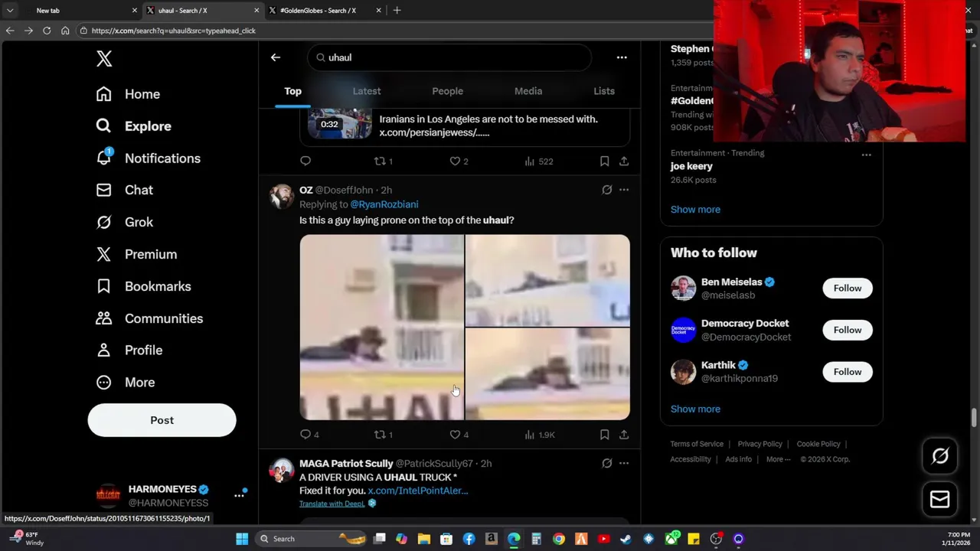980x551 pixels.
Task: Switch to the Lists tab
Action: tap(604, 91)
